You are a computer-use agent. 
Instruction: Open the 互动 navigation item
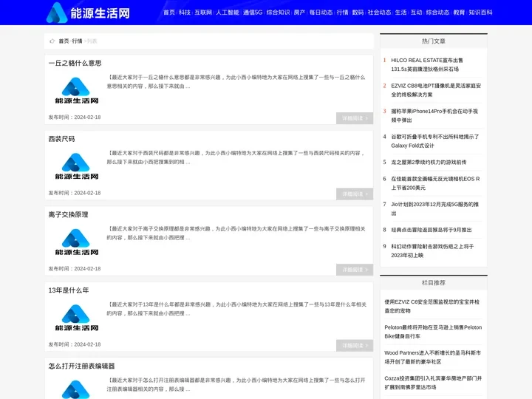click(x=416, y=13)
